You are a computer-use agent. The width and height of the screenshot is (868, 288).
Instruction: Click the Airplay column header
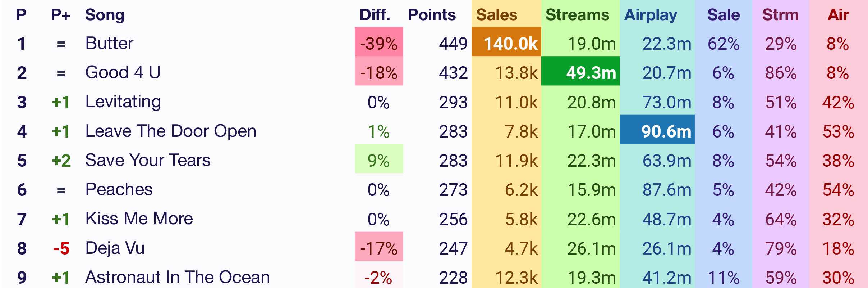(650, 15)
